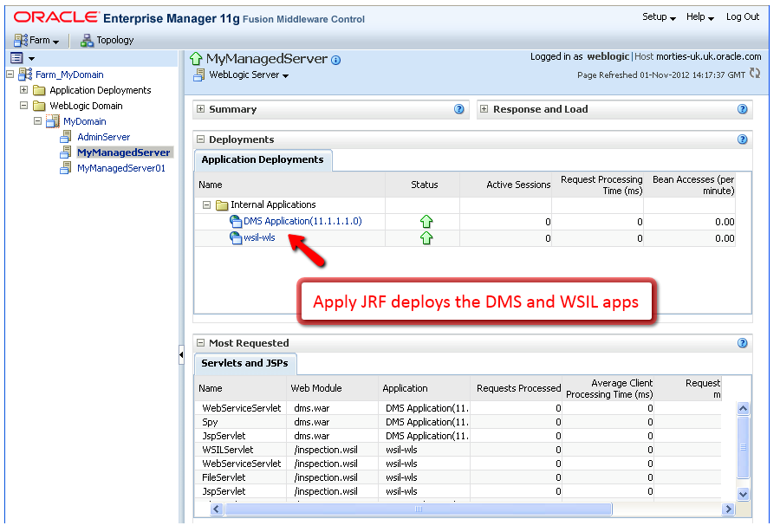Open the Help menu
The image size is (780, 532).
click(700, 17)
